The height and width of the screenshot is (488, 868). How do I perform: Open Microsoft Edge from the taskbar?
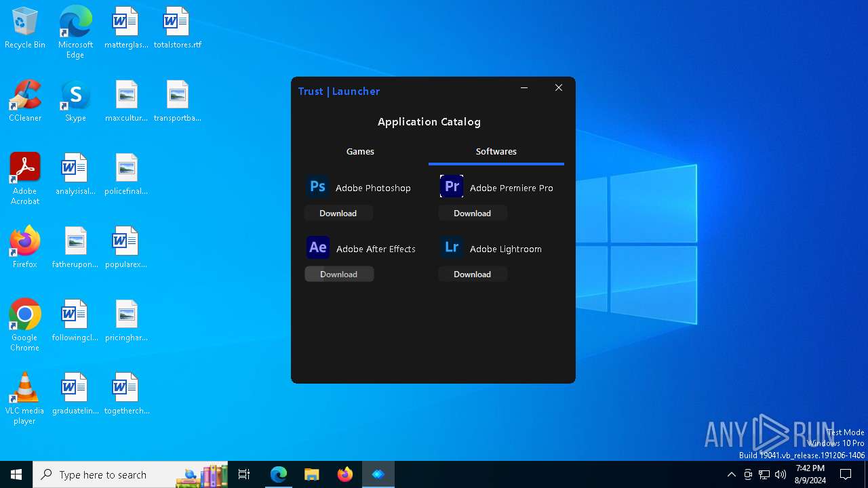(x=279, y=474)
